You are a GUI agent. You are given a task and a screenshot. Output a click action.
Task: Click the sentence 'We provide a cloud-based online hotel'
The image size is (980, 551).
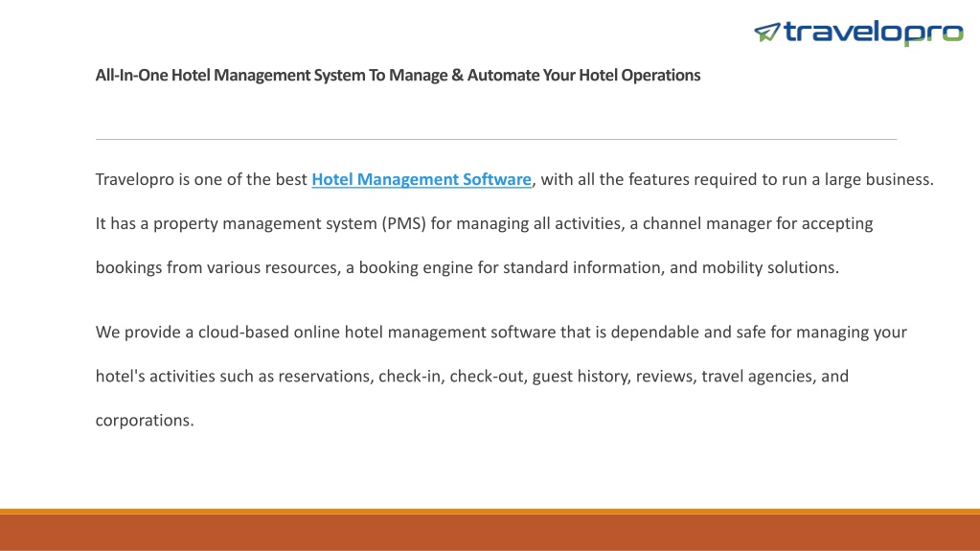point(501,333)
